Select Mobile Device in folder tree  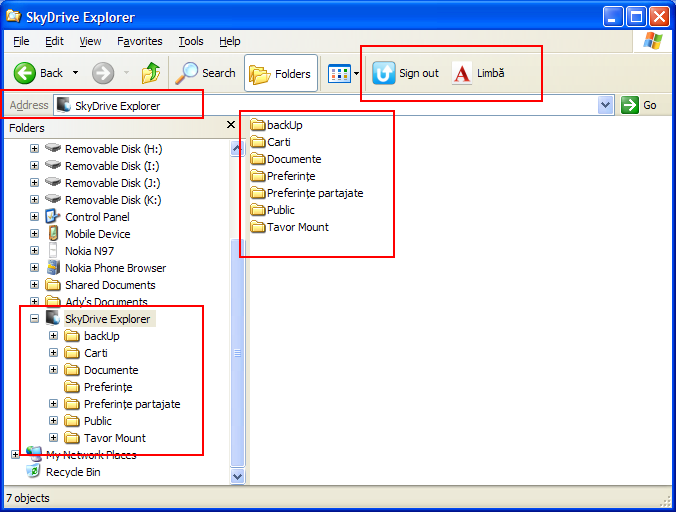point(97,234)
